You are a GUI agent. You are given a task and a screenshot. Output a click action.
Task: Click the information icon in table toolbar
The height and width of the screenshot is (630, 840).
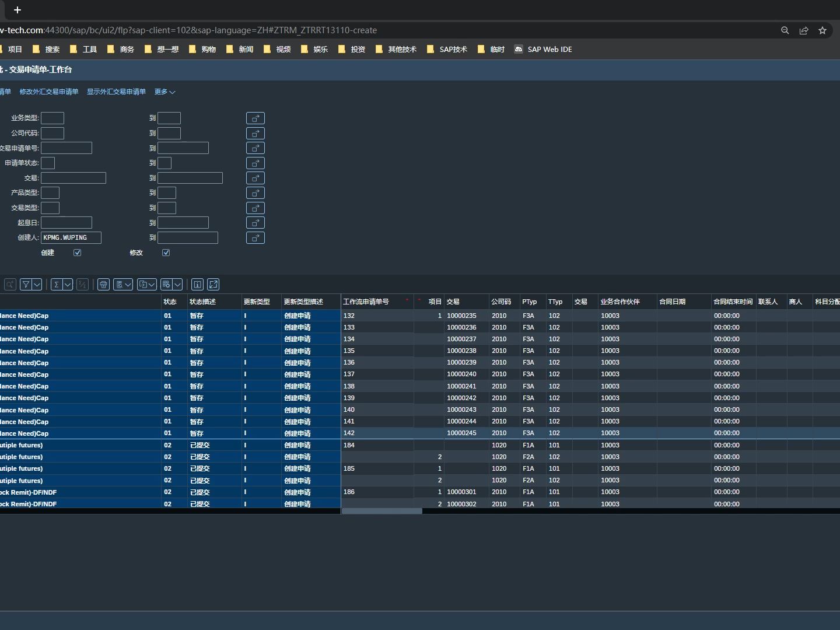click(x=197, y=285)
